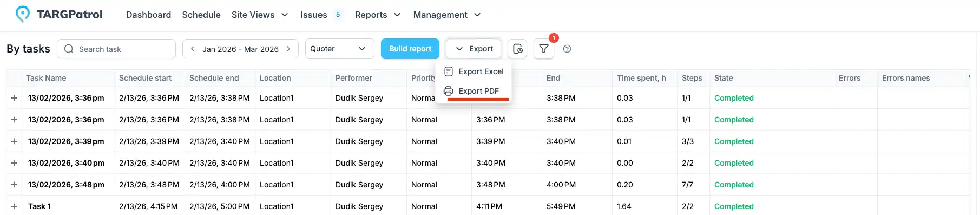The width and height of the screenshot is (980, 215).
Task: Click the Performer column header
Action: pos(353,78)
